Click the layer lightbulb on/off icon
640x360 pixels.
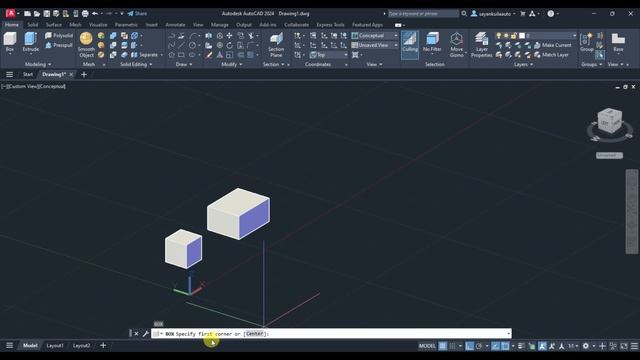(x=498, y=36)
